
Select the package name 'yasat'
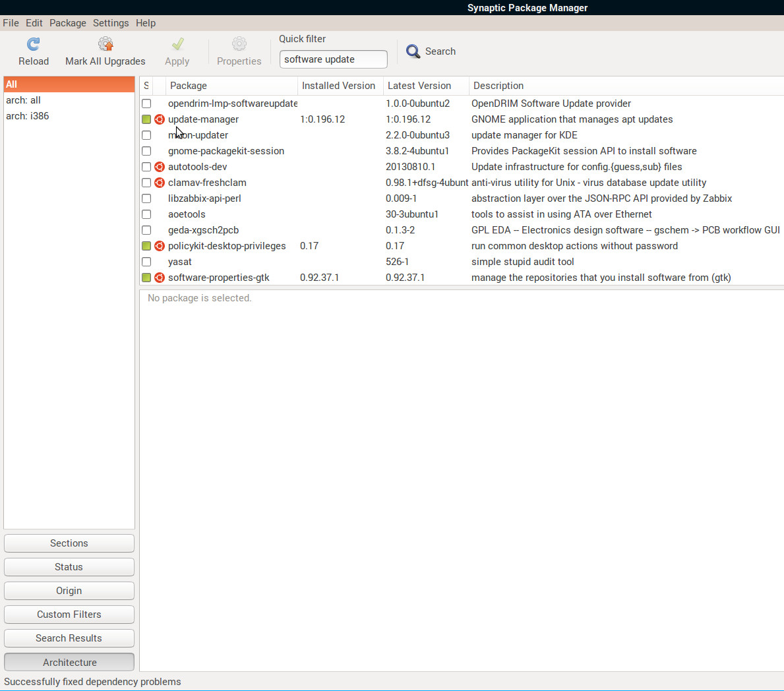(180, 262)
